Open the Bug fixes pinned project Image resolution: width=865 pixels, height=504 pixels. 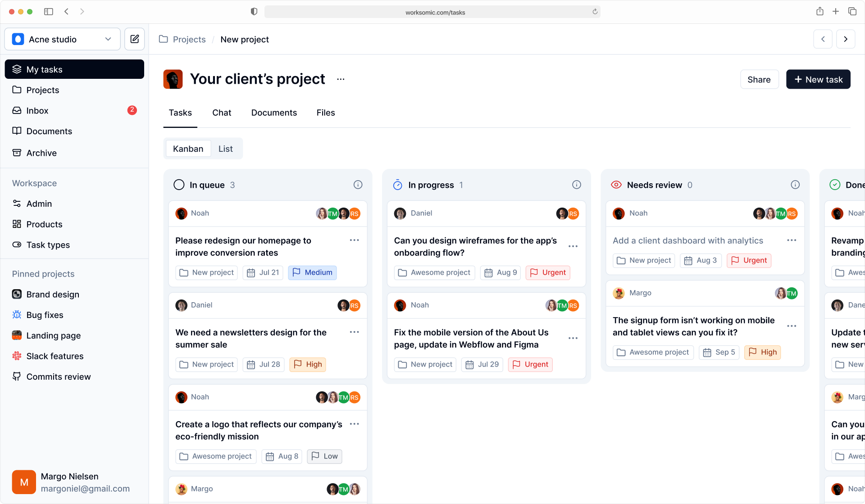44,315
